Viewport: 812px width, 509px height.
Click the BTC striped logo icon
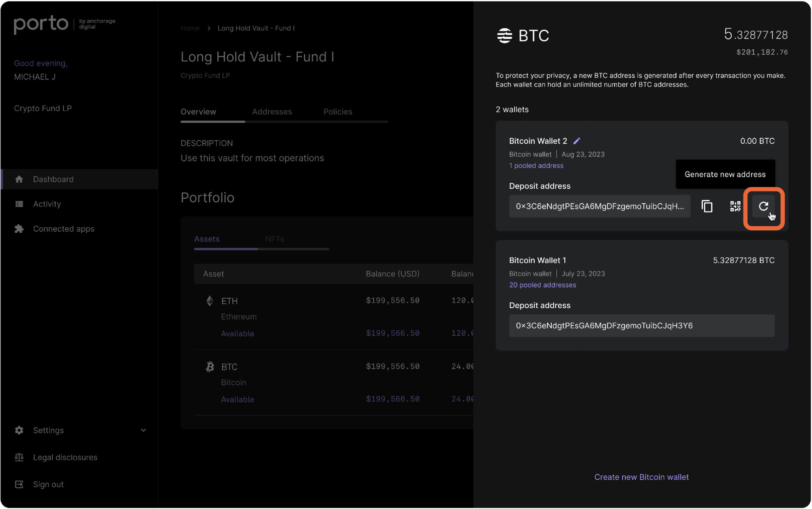coord(504,35)
